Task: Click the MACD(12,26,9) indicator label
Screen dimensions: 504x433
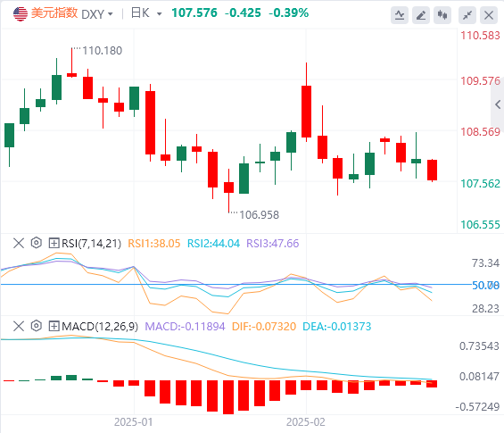Action: (x=100, y=327)
